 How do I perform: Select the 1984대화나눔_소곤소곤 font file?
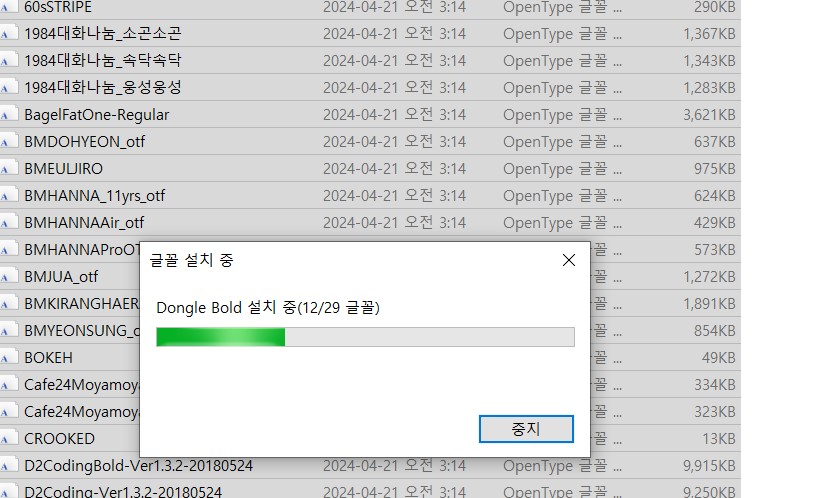click(x=102, y=34)
